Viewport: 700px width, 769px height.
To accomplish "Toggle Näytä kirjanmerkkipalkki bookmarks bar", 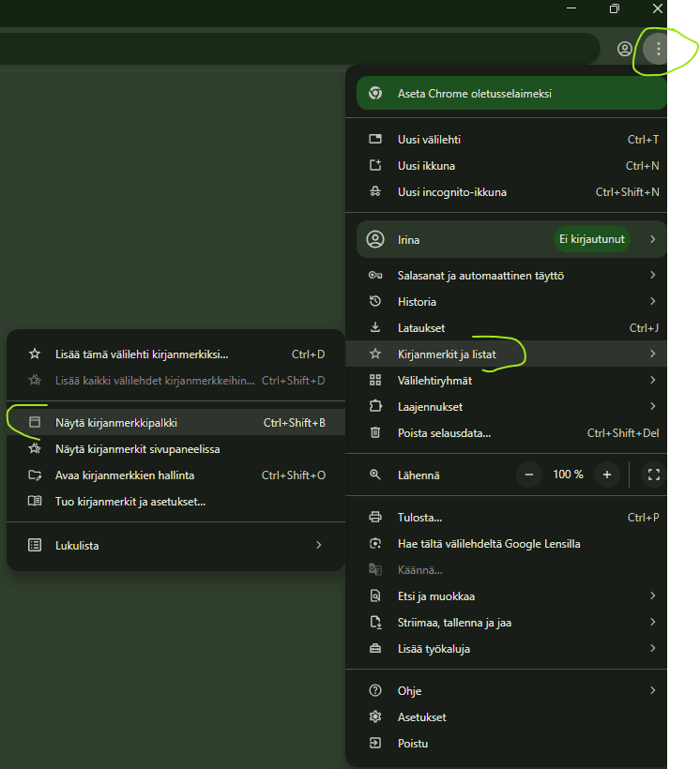I will (x=175, y=422).
